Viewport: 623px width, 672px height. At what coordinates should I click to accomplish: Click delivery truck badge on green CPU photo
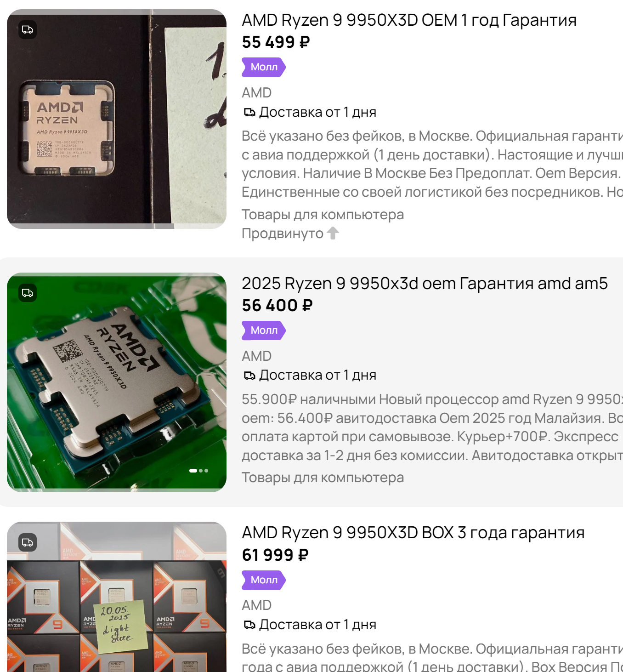(28, 293)
